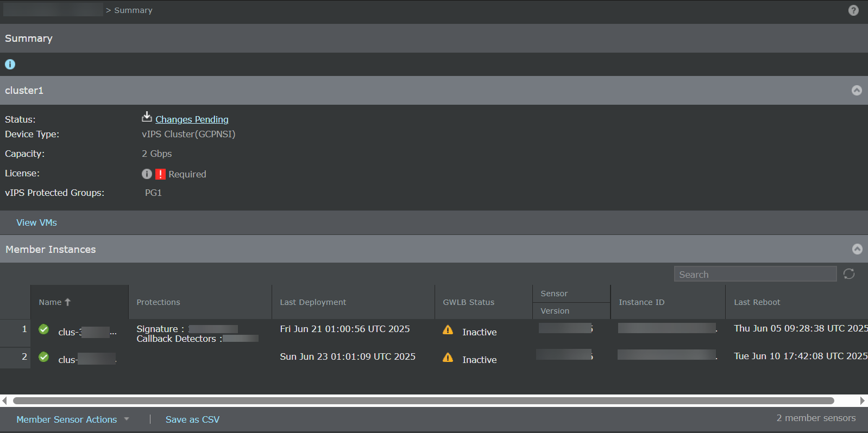Viewport: 868px width, 433px height.
Task: Click the horizontal scrollbar left arrow
Action: tap(4, 401)
